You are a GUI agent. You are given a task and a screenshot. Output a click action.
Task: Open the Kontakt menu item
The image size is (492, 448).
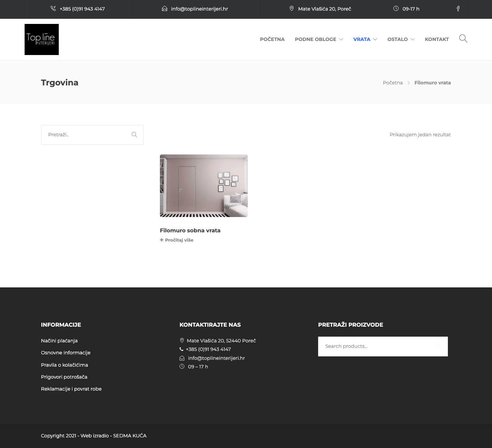pyautogui.click(x=437, y=39)
